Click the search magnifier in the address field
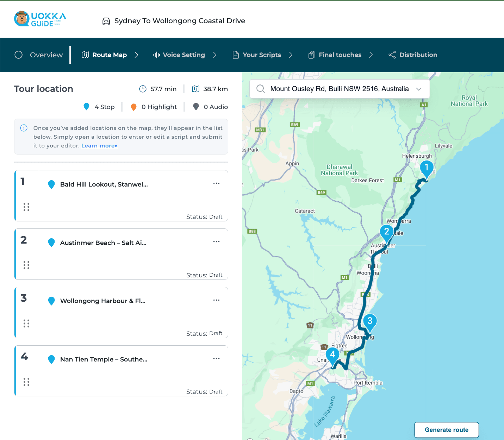This screenshot has height=440, width=504. click(x=261, y=89)
